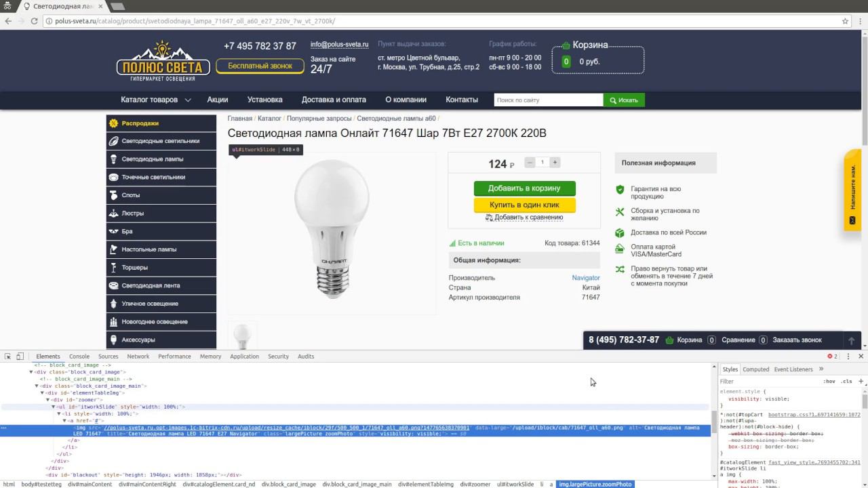Click the Добавить к сравнению link
The width and height of the screenshot is (868, 488).
click(524, 218)
